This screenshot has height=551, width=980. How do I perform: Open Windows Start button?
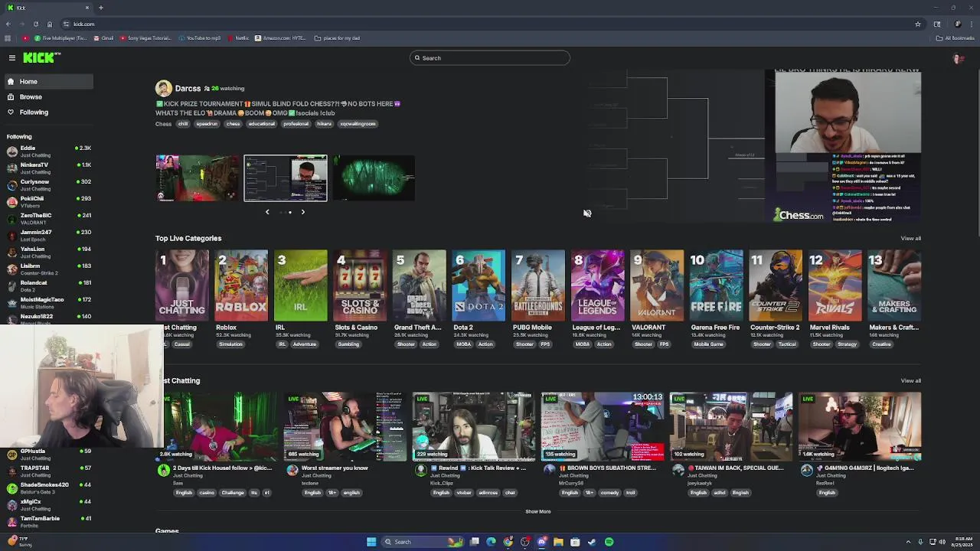[371, 542]
